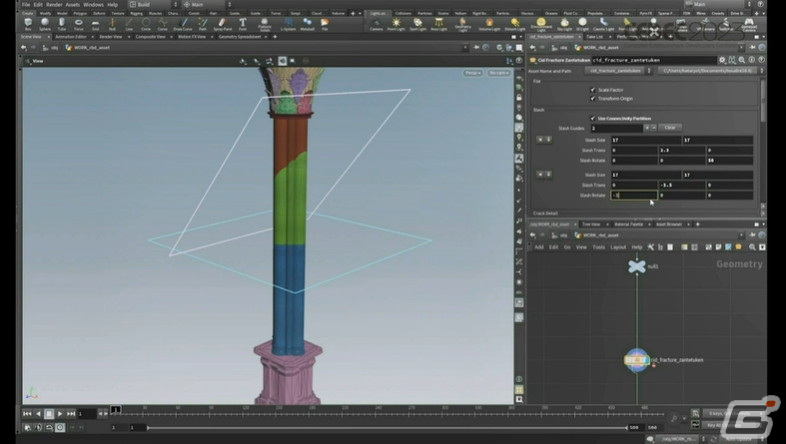Open the Persp viewport camera dropdown

pos(472,73)
